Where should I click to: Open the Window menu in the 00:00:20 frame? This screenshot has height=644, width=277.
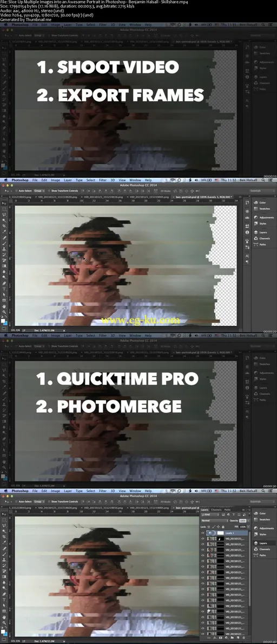[x=135, y=180]
